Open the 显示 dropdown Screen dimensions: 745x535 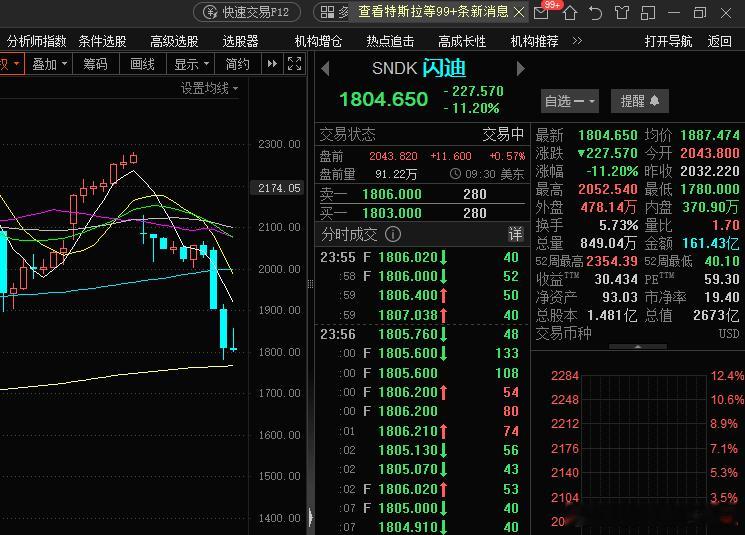pos(191,64)
